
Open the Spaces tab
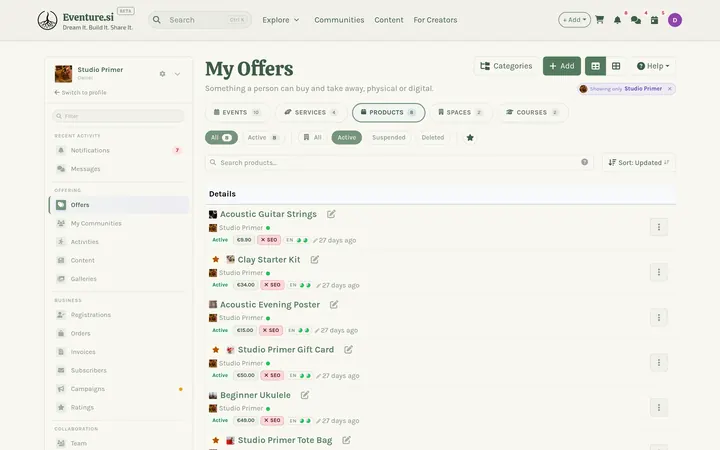(461, 112)
